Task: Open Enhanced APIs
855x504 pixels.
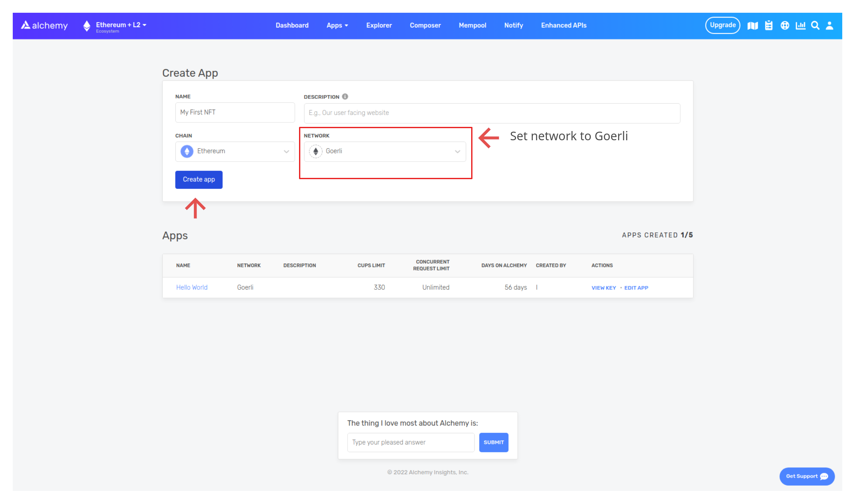Action: click(x=564, y=26)
